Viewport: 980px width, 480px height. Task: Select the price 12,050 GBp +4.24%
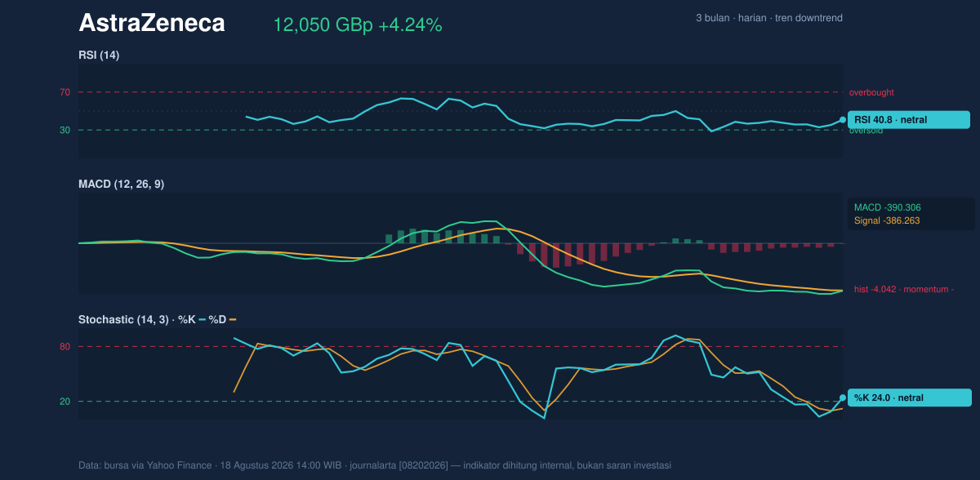(x=358, y=25)
